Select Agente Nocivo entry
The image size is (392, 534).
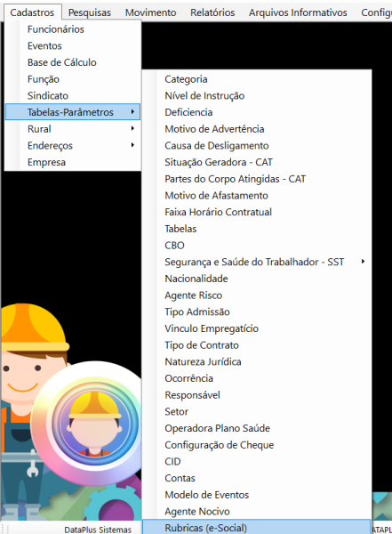257,512
